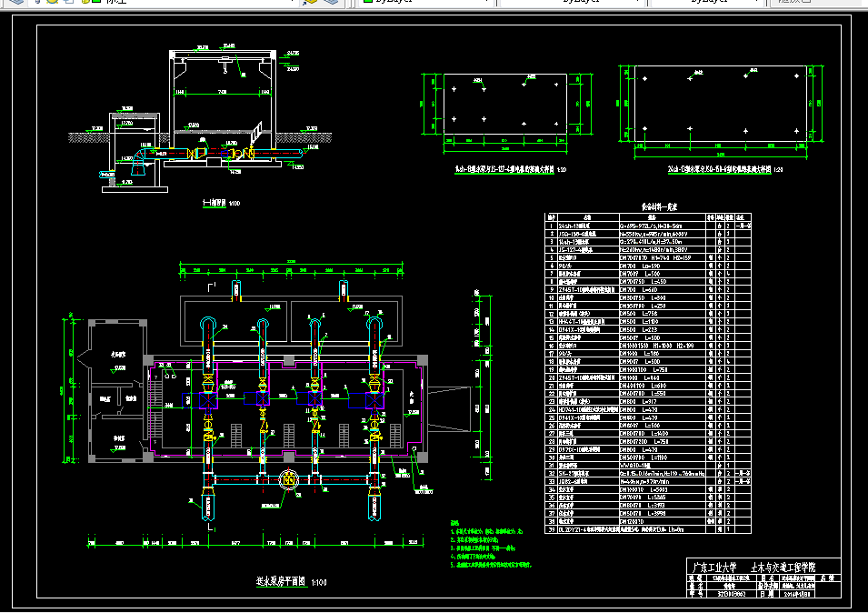
Task: Select the 成绩 cell in the title block
Action: 828,578
